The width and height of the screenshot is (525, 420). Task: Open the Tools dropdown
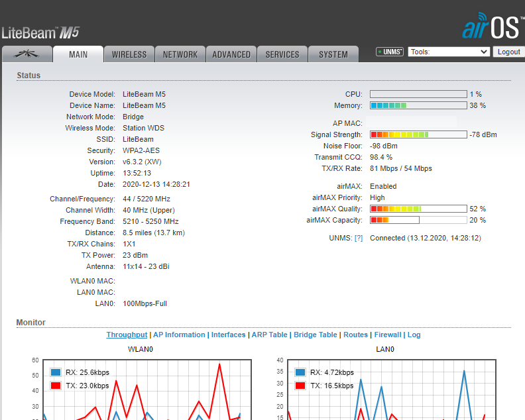point(449,52)
